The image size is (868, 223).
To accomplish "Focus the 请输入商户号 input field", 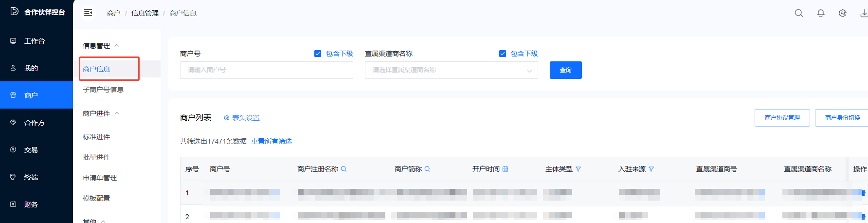I will pyautogui.click(x=267, y=70).
